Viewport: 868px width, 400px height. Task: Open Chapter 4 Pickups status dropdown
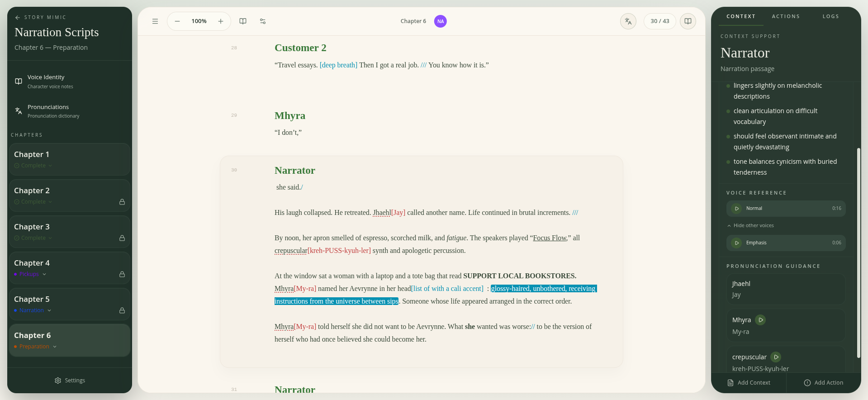pos(30,274)
